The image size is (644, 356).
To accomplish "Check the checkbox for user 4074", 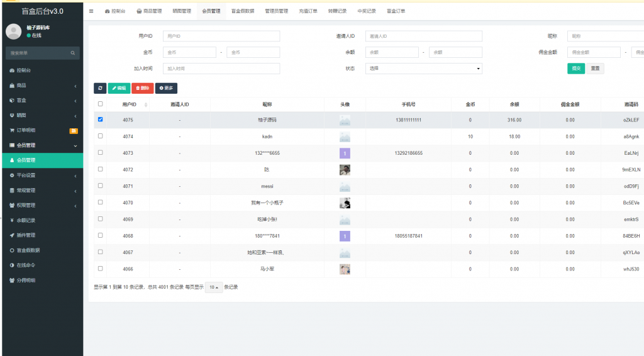I will [x=100, y=136].
